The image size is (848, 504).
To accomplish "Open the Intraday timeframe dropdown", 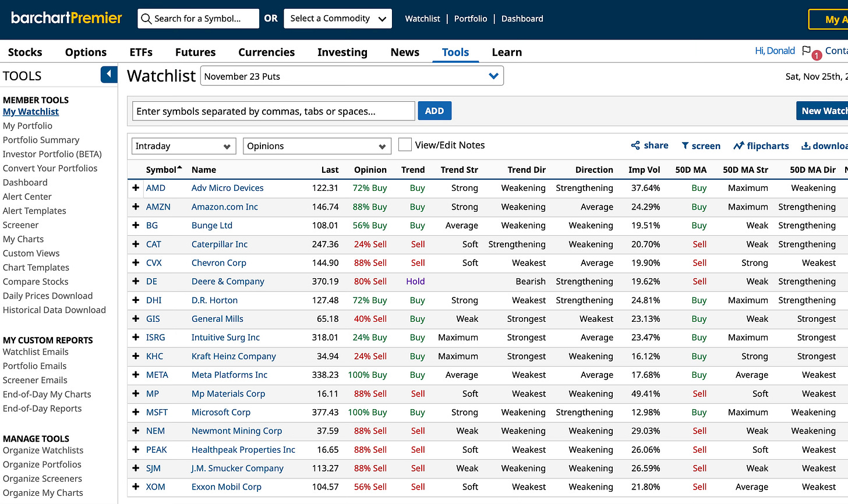I will 183,146.
